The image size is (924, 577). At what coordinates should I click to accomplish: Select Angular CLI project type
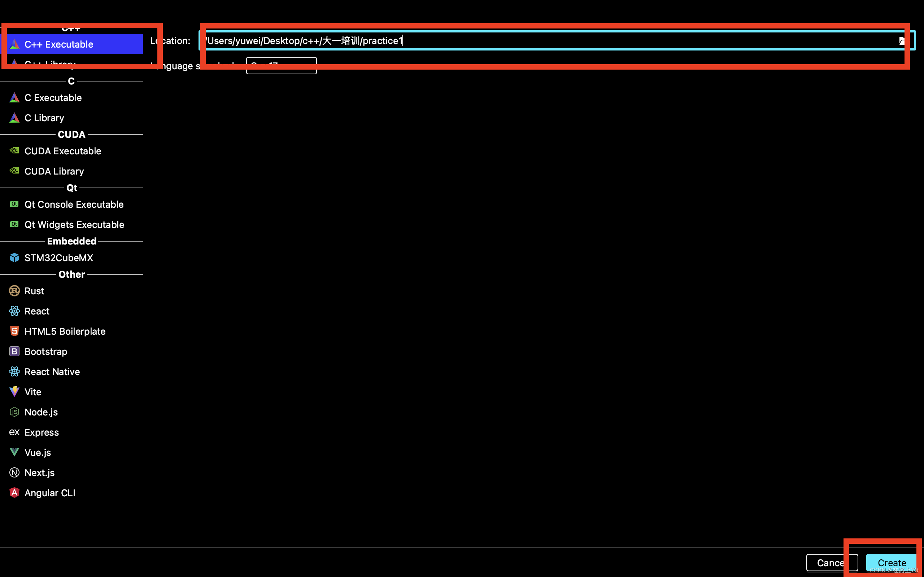tap(49, 493)
